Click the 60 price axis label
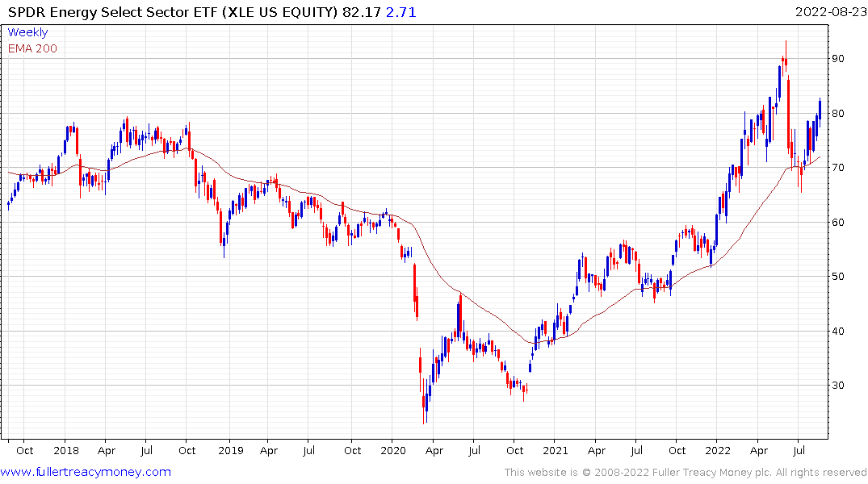Image resolution: width=868 pixels, height=484 pixels. (837, 223)
